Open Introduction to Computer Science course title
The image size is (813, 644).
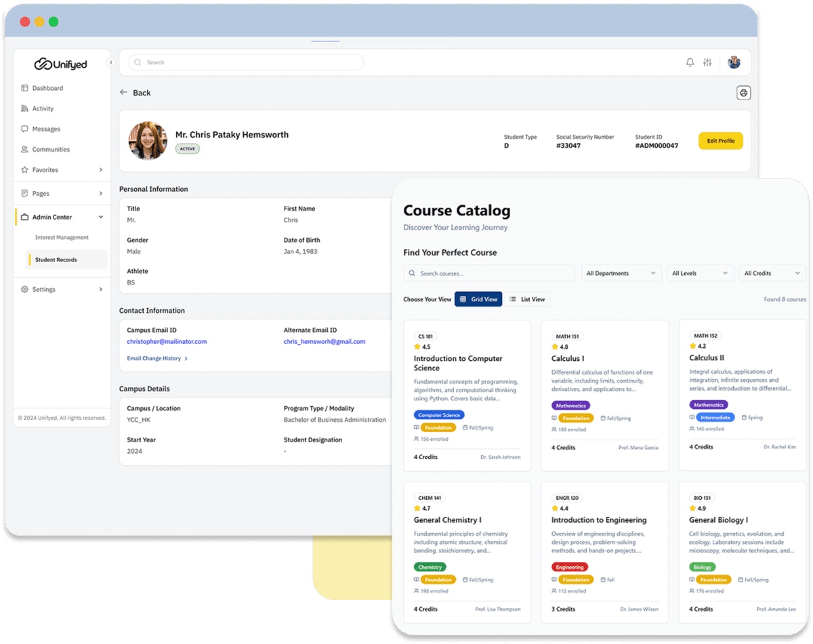458,363
